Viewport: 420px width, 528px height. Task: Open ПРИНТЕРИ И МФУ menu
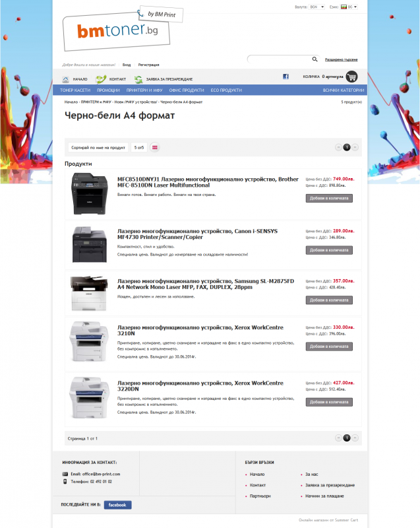pos(144,90)
